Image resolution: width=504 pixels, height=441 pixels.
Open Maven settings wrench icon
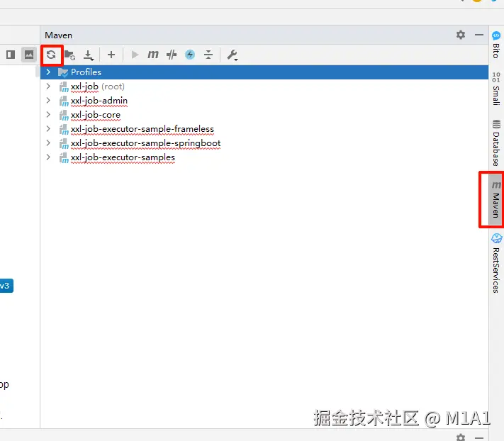point(232,55)
